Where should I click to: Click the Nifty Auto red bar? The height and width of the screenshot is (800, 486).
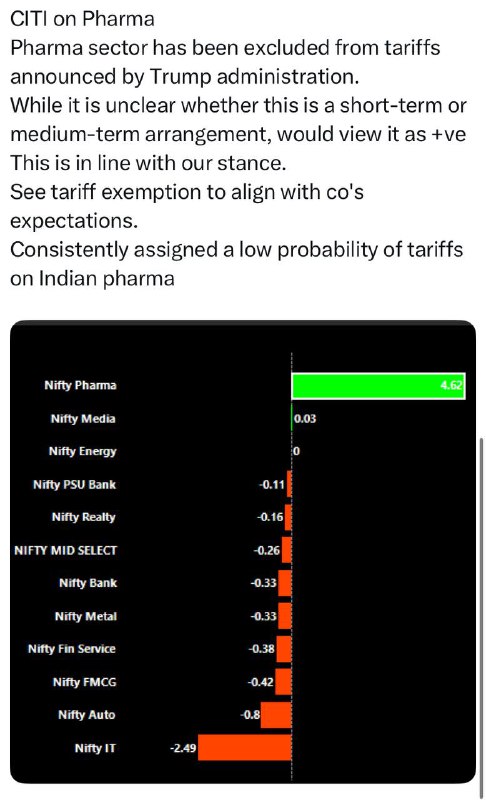pos(276,715)
